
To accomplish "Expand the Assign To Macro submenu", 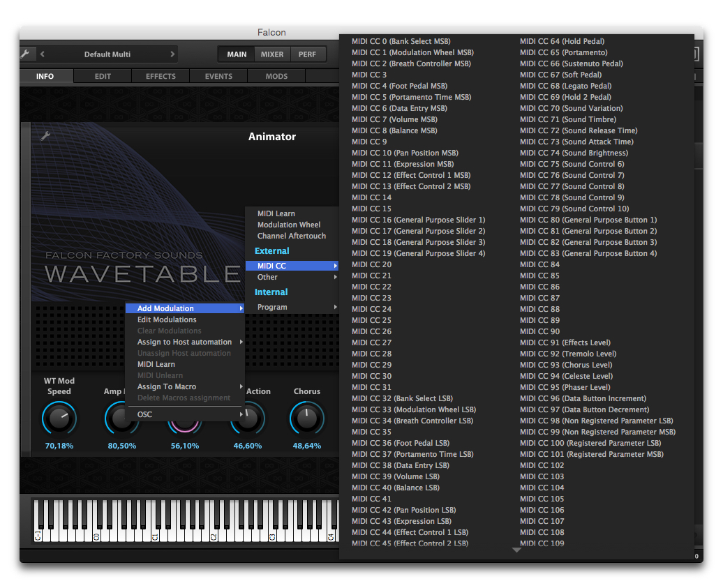I will point(185,386).
